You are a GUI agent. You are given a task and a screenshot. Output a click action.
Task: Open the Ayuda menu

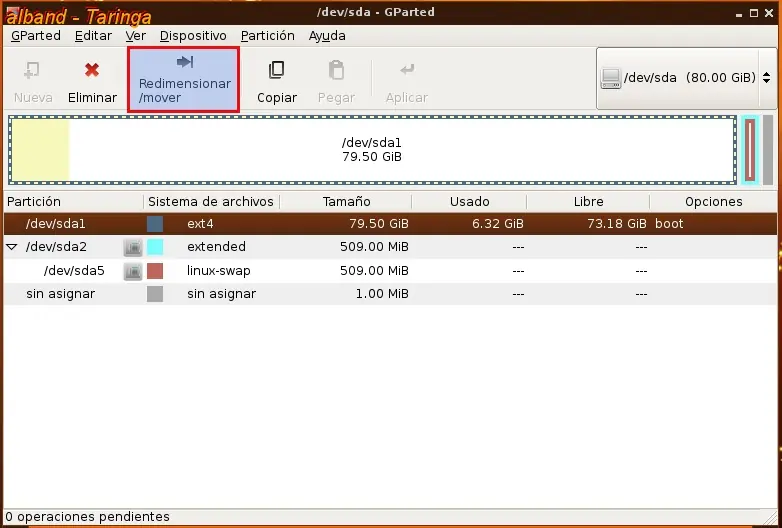pos(327,36)
